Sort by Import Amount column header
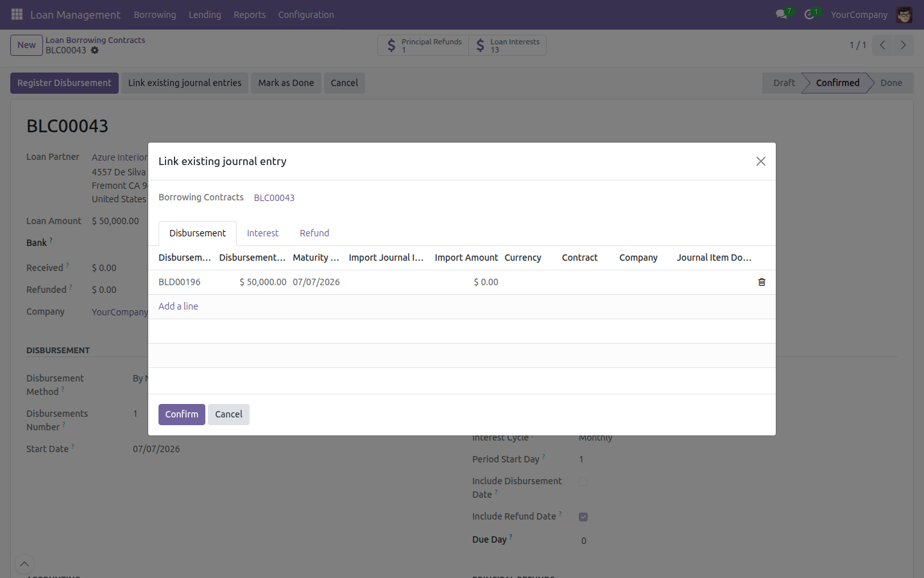924x578 pixels. pyautogui.click(x=466, y=258)
